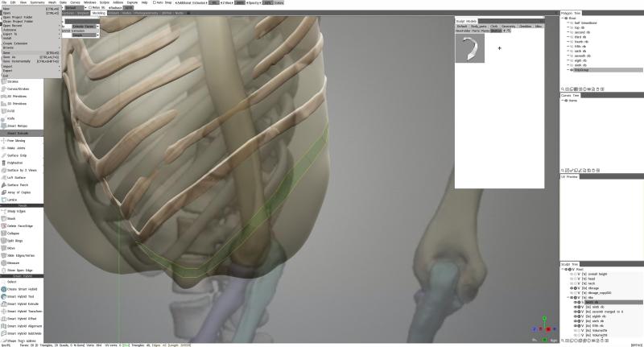
Task: Click the search icon in Sculpt Models panel
Action: click(x=509, y=31)
